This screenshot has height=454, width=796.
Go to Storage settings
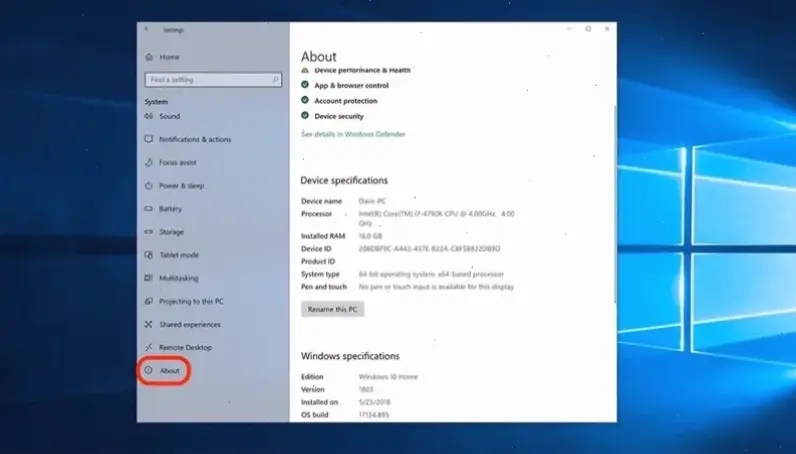pyautogui.click(x=171, y=232)
